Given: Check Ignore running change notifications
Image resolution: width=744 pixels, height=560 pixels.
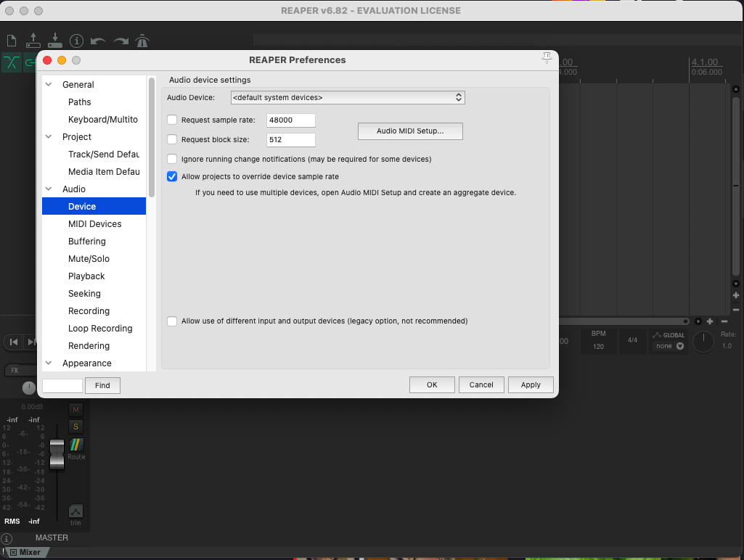Looking at the screenshot, I should tap(172, 159).
